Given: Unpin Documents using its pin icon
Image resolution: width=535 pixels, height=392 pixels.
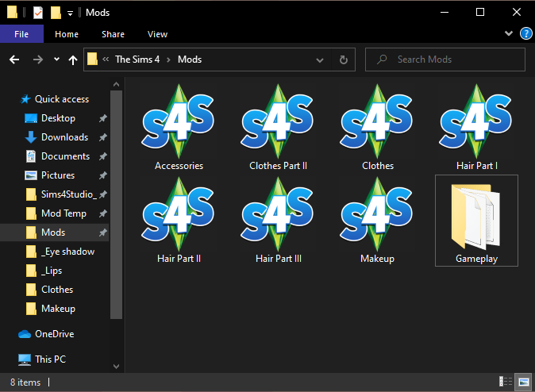Looking at the screenshot, I should pyautogui.click(x=102, y=156).
